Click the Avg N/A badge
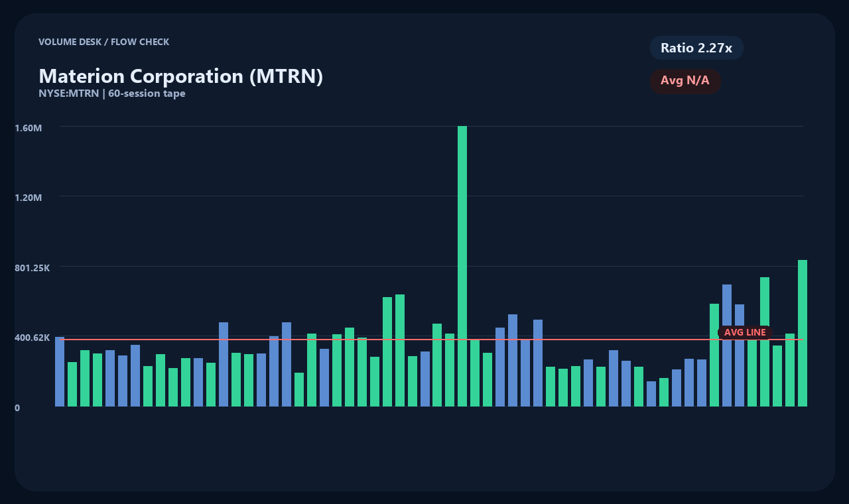849x504 pixels. tap(685, 81)
